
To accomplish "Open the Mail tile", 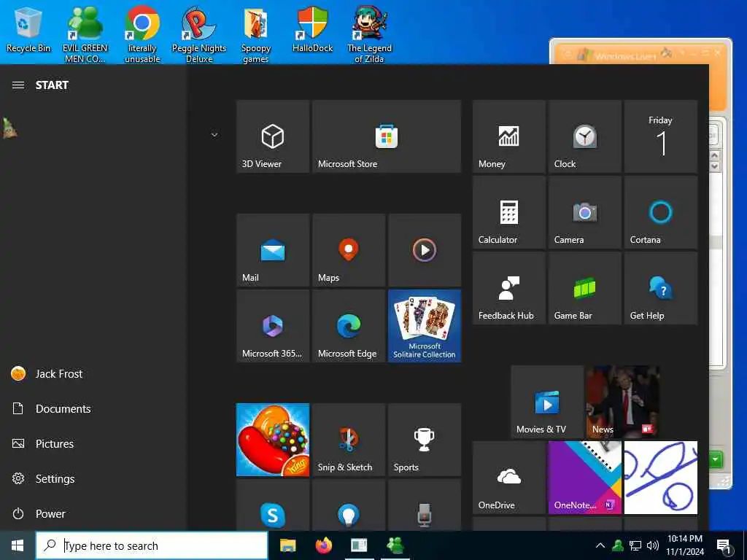I will pyautogui.click(x=273, y=250).
